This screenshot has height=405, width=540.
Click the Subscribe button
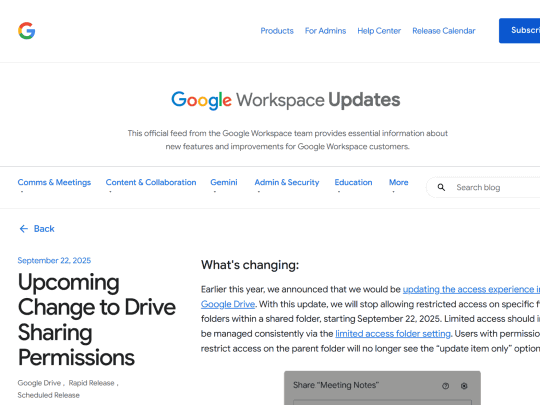click(x=519, y=31)
